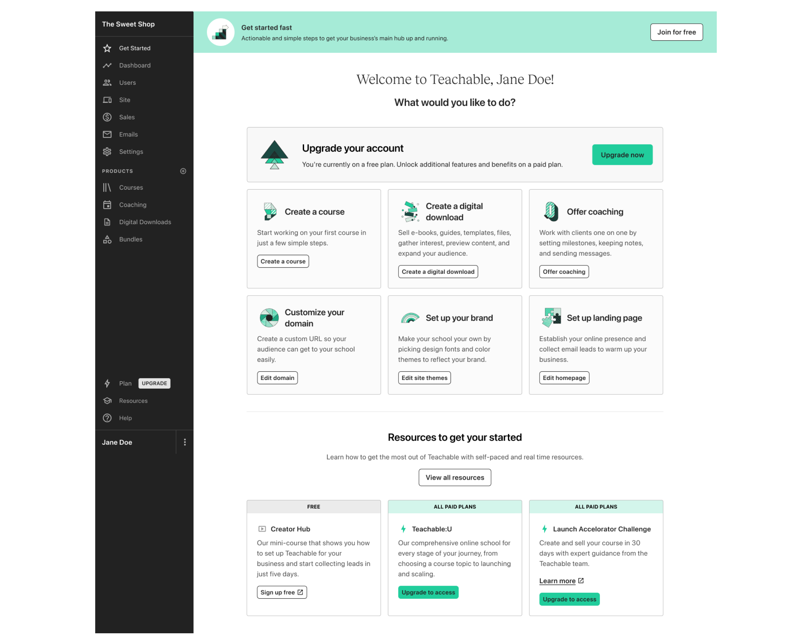Click the Get Started star icon
The height and width of the screenshot is (644, 812).
pyautogui.click(x=107, y=48)
